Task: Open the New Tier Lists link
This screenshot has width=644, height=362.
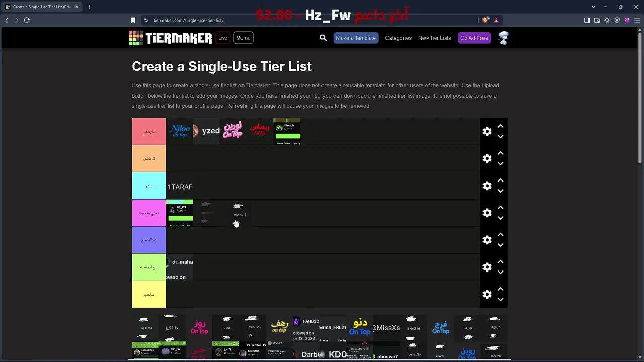Action: point(434,38)
